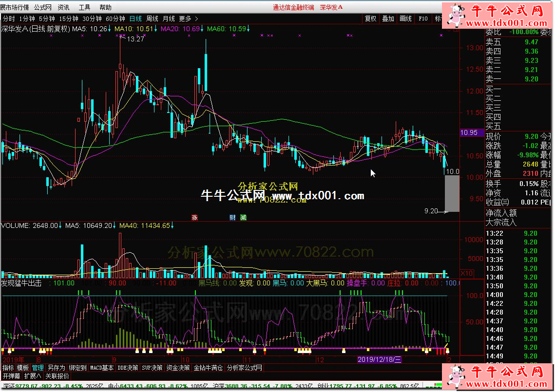Open the 复权 adjustment options
Viewport: 555px width, 392px height.
point(370,19)
